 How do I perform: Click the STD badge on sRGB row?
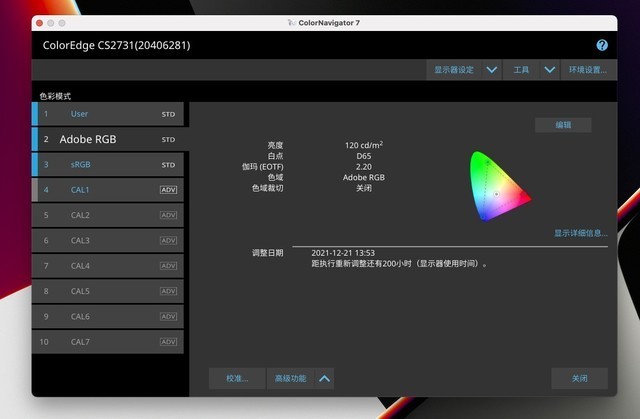coord(168,165)
